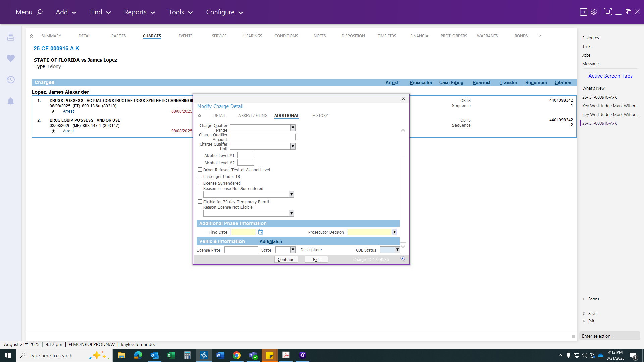The image size is (644, 362).
Task: Expand the Reason License Not Surrendered dropdown
Action: click(x=291, y=194)
